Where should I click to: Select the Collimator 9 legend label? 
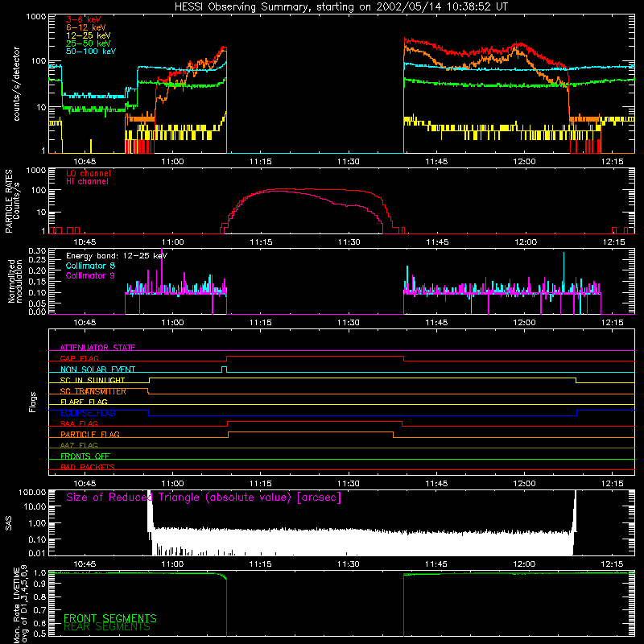(90, 275)
